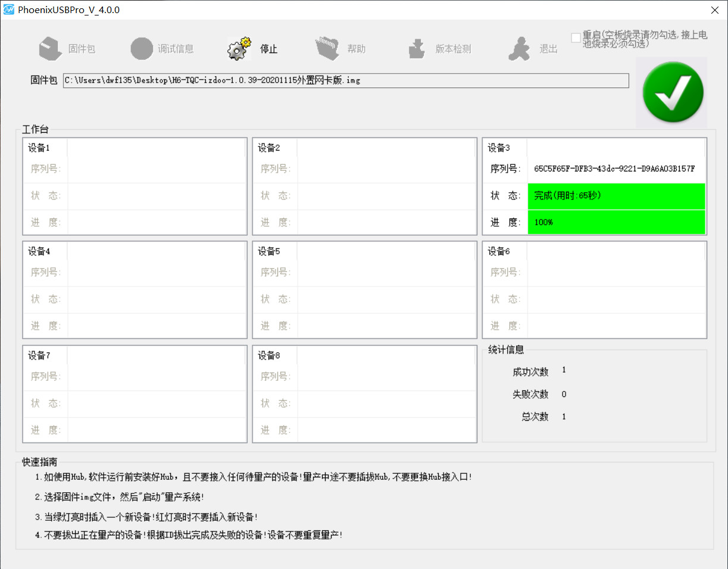Click the 设备6 header label

[499, 251]
